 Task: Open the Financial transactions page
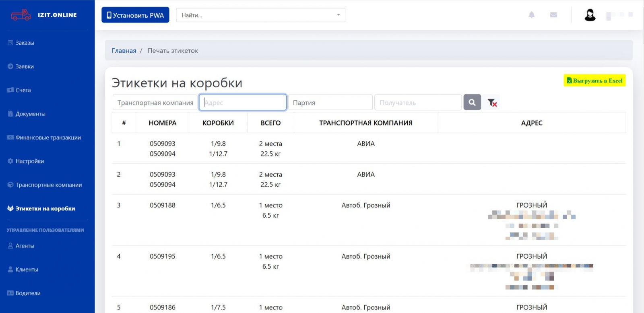48,138
